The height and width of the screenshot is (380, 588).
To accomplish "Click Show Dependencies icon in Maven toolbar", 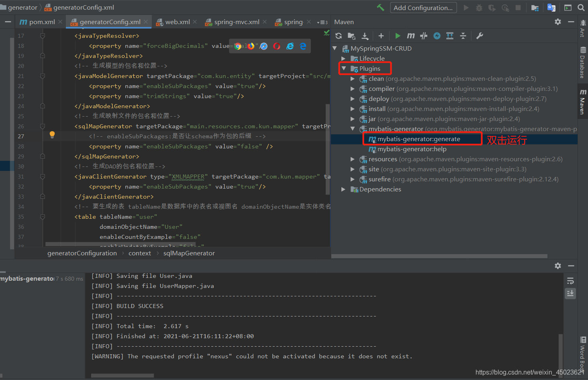I will (450, 36).
